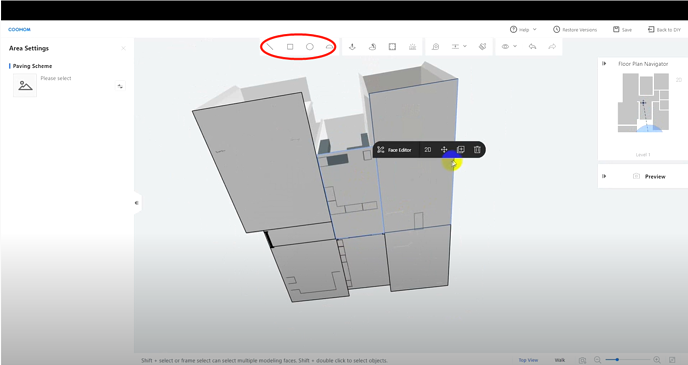688x365 pixels.
Task: Zoom out with minus magnifier
Action: (x=597, y=360)
